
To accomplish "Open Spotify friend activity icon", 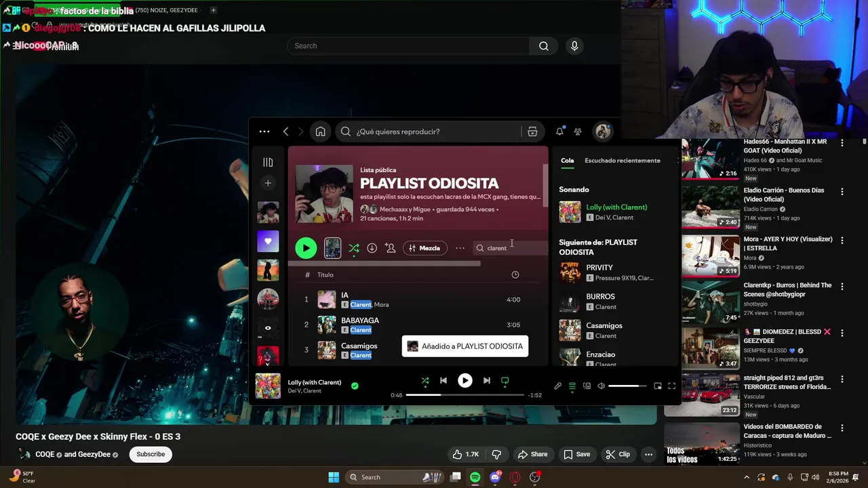I will point(578,131).
